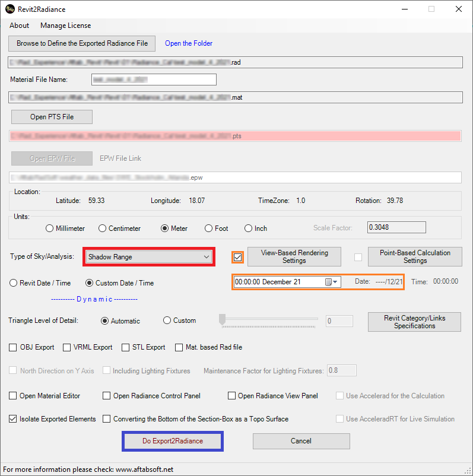This screenshot has height=476, width=473.
Task: Click the .mat material file path field
Action: tap(235, 97)
